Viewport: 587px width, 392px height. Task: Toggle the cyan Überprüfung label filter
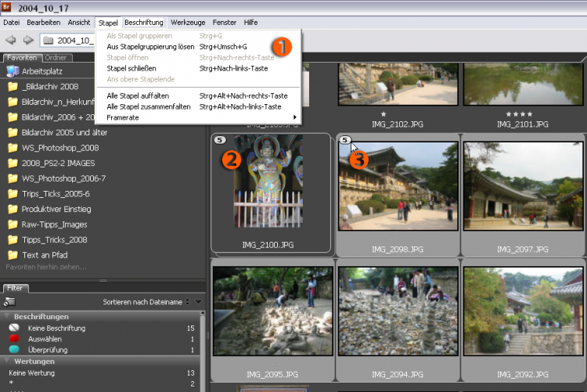coord(48,350)
